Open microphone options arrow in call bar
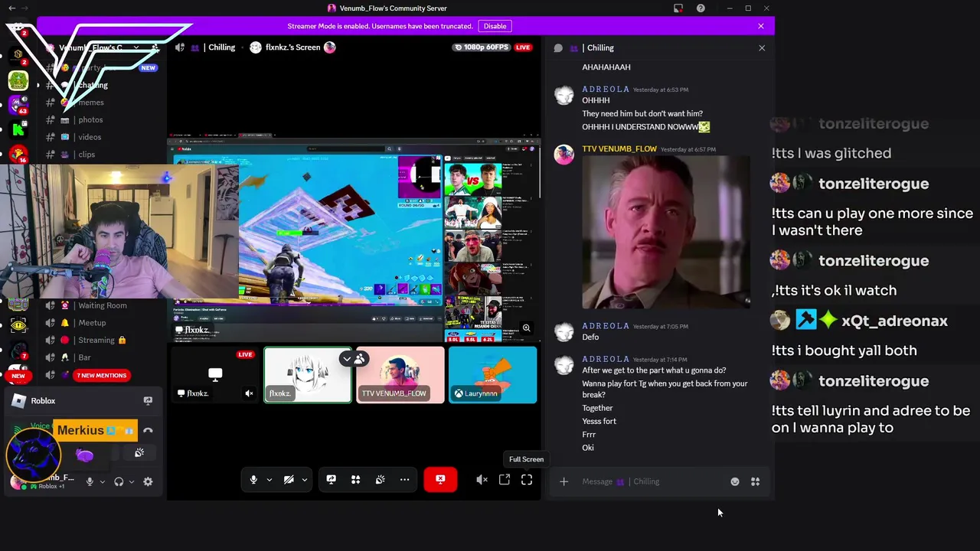 pyautogui.click(x=269, y=480)
